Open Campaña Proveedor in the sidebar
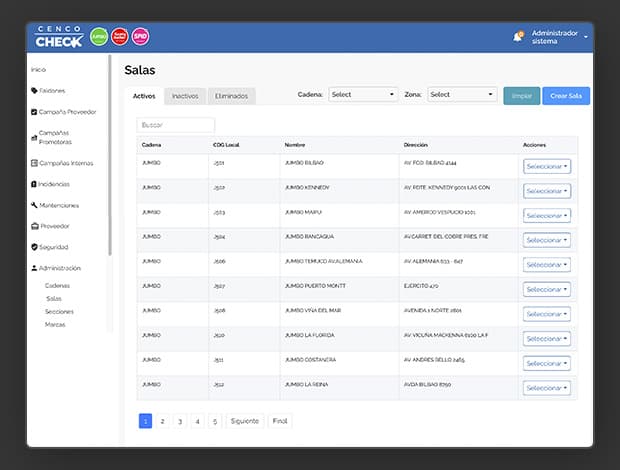 point(63,111)
